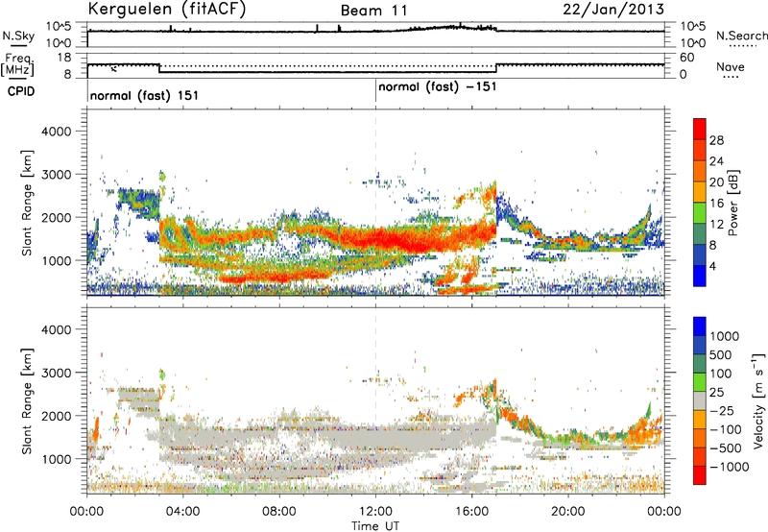Image resolution: width=768 pixels, height=532 pixels.
Task: Click the velocity color bar's blue top segment
Action: (700, 326)
